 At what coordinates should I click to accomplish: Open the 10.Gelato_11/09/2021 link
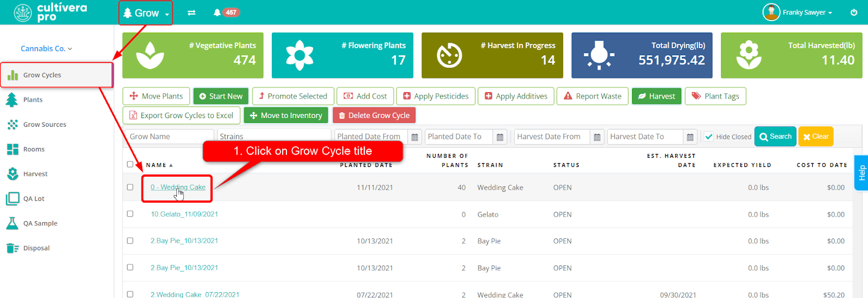[x=184, y=214]
